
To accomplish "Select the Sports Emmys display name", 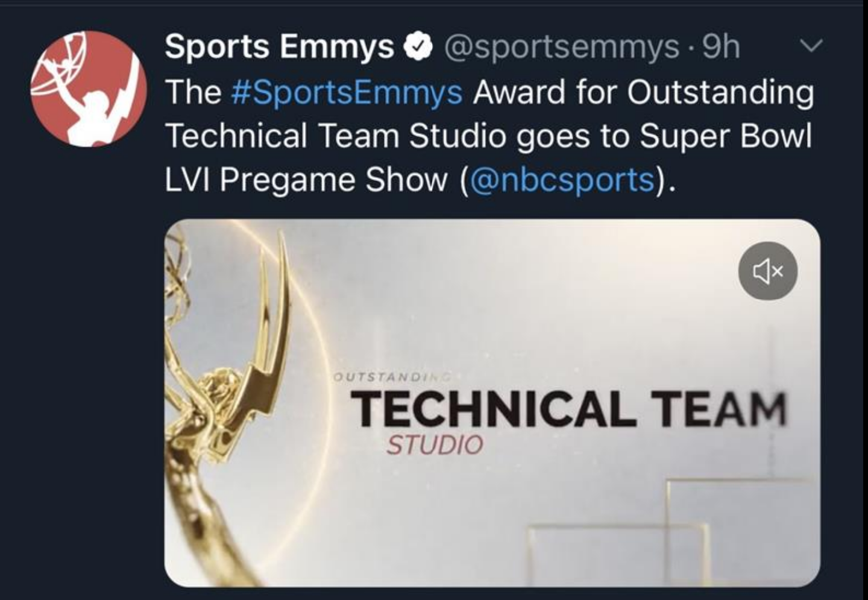I will tap(279, 46).
